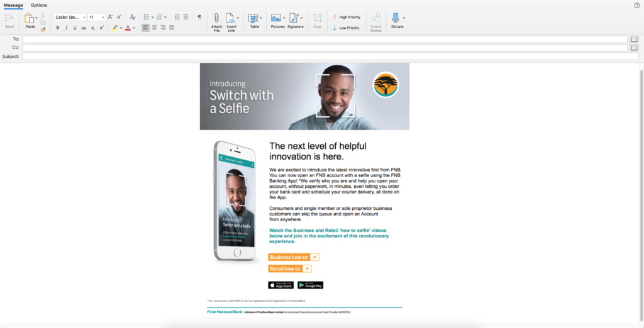Open the Pictures insert tool

click(x=275, y=18)
